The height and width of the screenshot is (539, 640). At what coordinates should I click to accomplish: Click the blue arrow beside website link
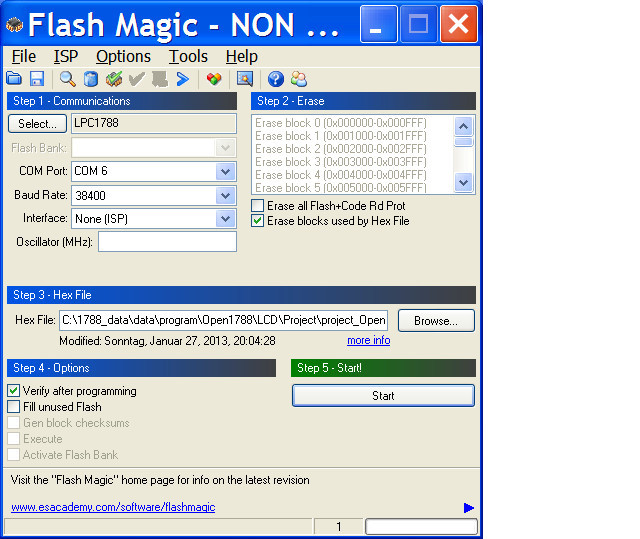pyautogui.click(x=469, y=508)
